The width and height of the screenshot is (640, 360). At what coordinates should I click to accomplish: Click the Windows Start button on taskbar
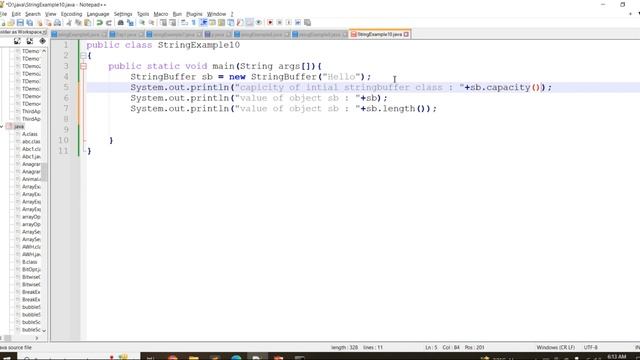7,357
